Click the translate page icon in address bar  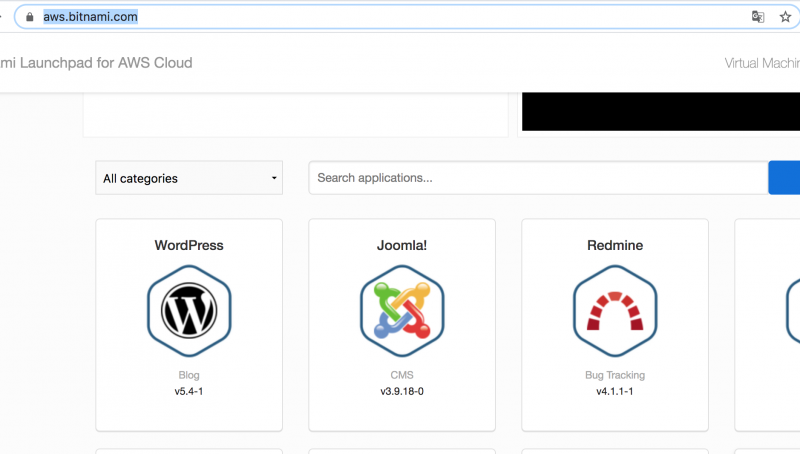(758, 17)
